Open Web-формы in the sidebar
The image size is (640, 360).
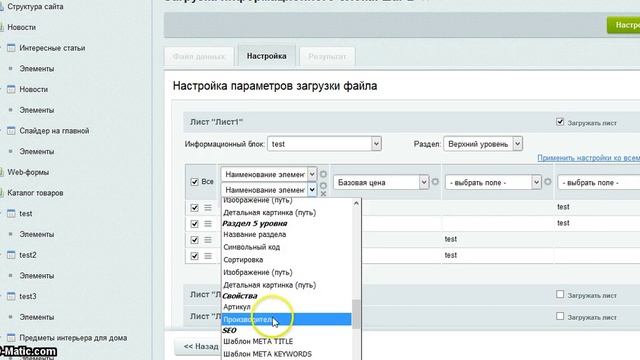[x=28, y=172]
